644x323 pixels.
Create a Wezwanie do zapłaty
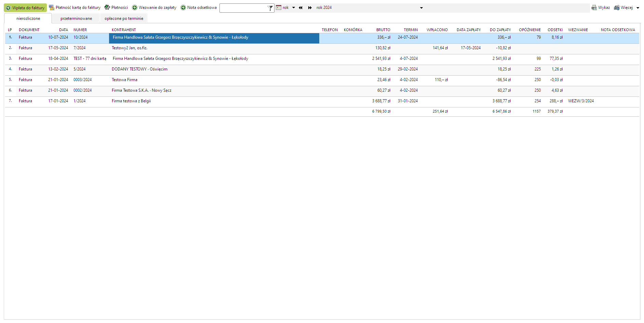[154, 8]
